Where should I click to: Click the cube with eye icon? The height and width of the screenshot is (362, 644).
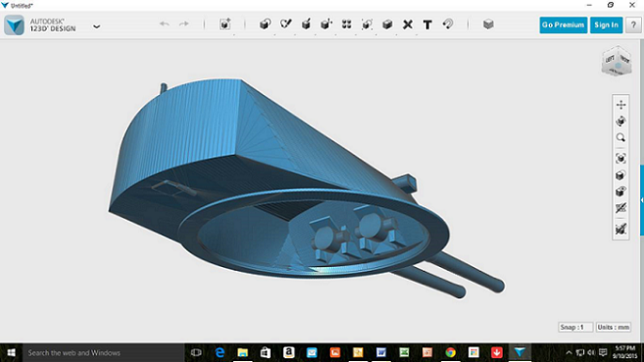pyautogui.click(x=621, y=192)
